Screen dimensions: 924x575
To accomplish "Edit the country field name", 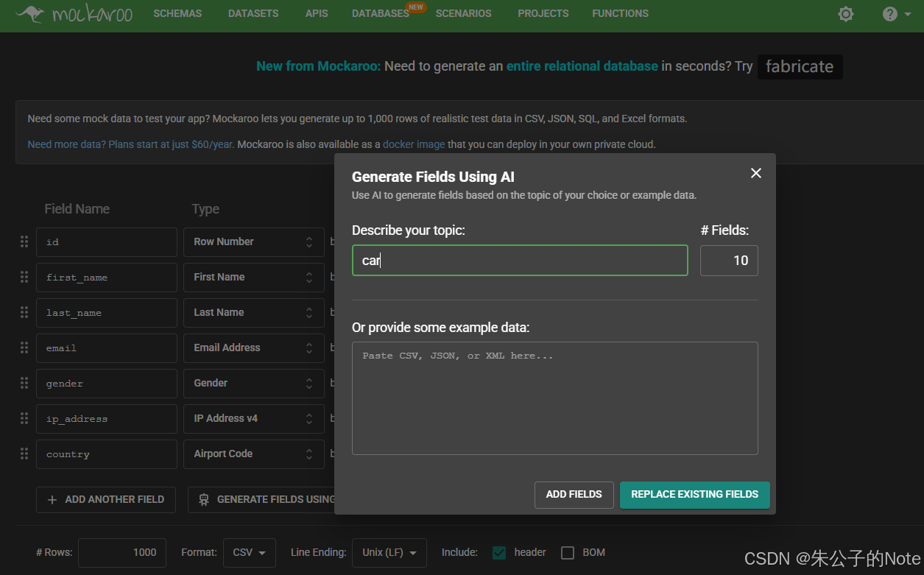I will [107, 454].
